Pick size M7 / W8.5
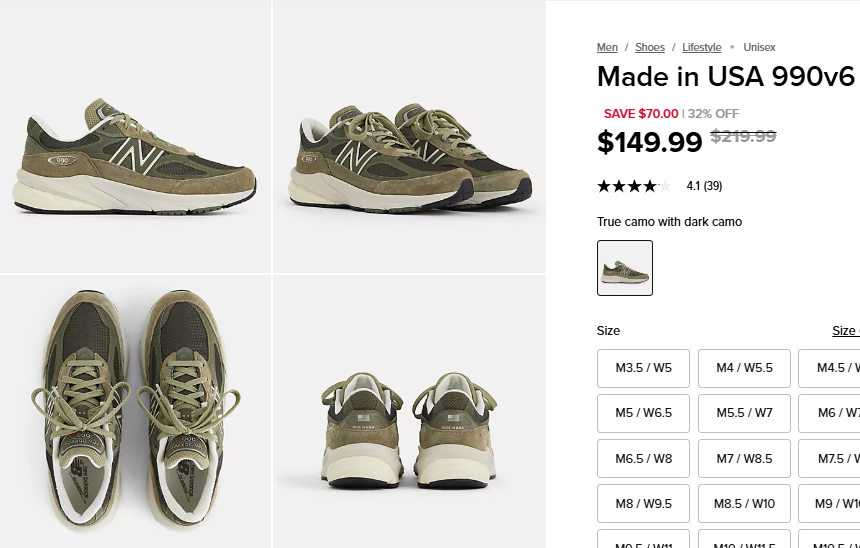860x548 pixels. pyautogui.click(x=744, y=459)
